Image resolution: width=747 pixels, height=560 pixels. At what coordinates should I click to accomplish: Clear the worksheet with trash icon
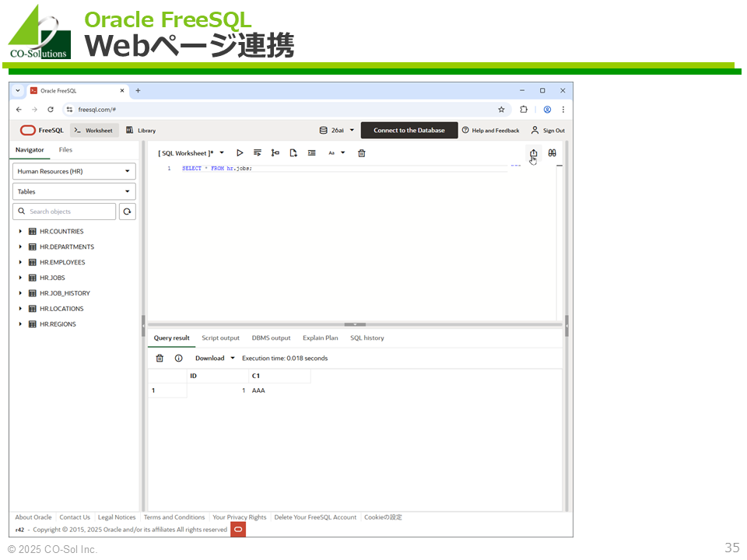pos(362,153)
